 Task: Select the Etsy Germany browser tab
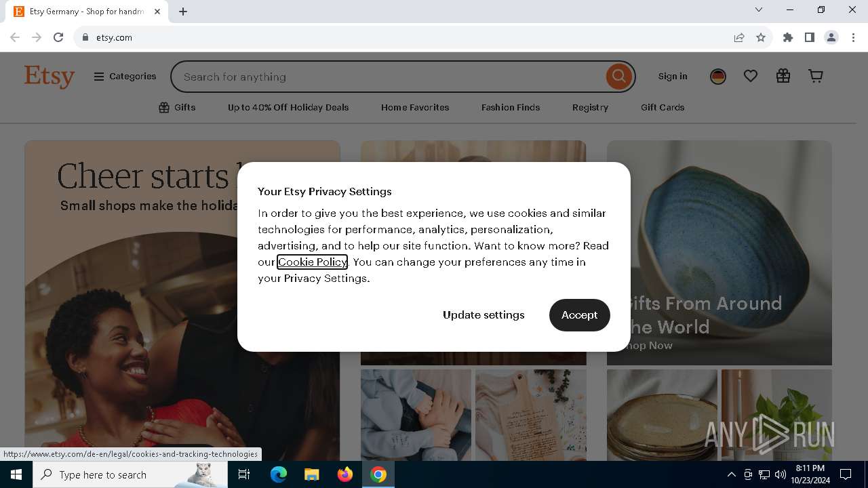point(87,12)
